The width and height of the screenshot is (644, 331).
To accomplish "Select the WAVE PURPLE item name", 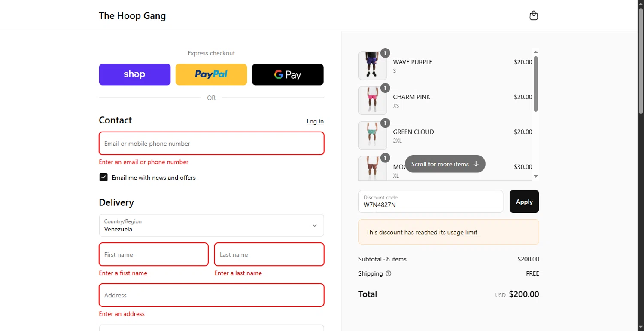I will point(413,62).
